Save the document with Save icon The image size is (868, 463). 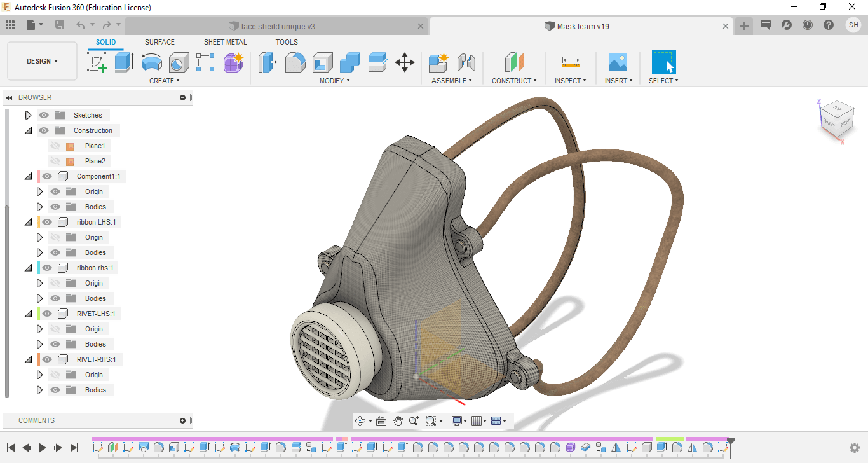[x=60, y=25]
